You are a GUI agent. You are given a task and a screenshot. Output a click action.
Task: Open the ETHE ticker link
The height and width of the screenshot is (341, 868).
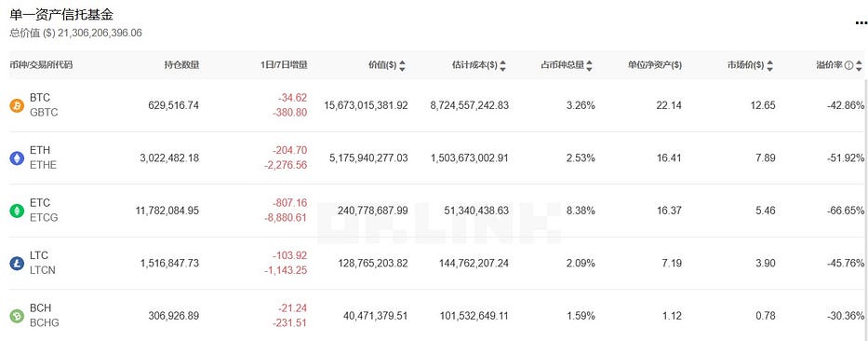pyautogui.click(x=43, y=165)
